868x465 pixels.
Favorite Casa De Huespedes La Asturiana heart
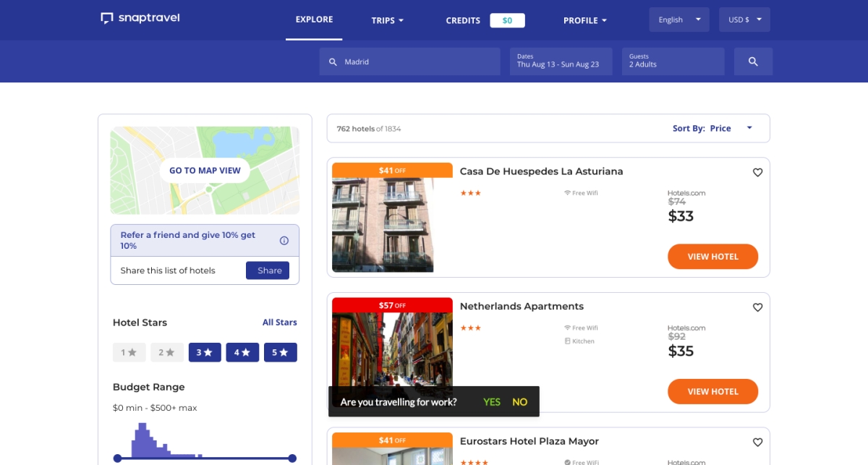(757, 172)
